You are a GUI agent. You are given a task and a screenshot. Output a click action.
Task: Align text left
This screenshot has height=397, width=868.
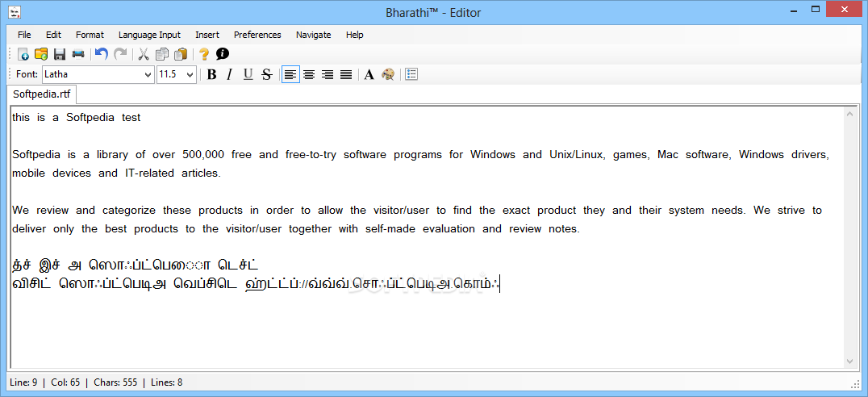(290, 74)
